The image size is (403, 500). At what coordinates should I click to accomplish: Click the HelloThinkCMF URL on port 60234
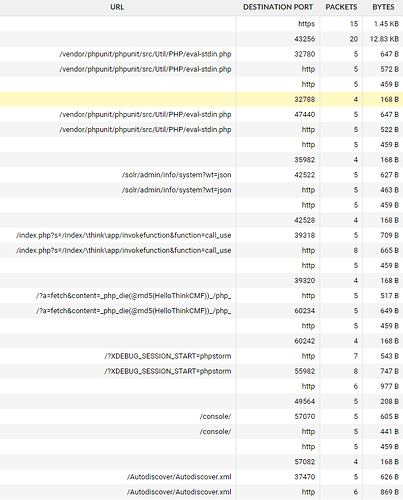click(133, 311)
